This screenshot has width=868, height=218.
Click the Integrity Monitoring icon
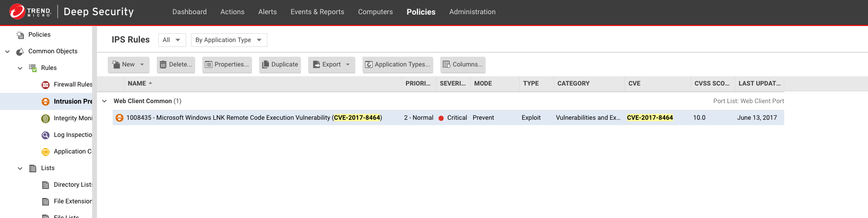click(46, 118)
